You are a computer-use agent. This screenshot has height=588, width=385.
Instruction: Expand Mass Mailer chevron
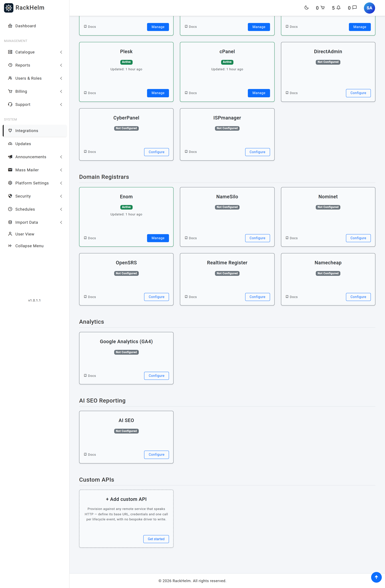pos(61,170)
